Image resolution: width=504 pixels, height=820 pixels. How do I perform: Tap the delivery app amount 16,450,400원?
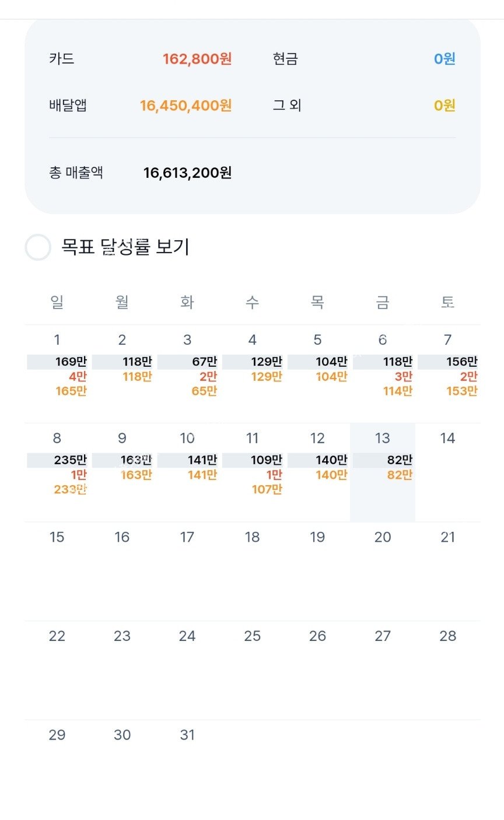(186, 106)
